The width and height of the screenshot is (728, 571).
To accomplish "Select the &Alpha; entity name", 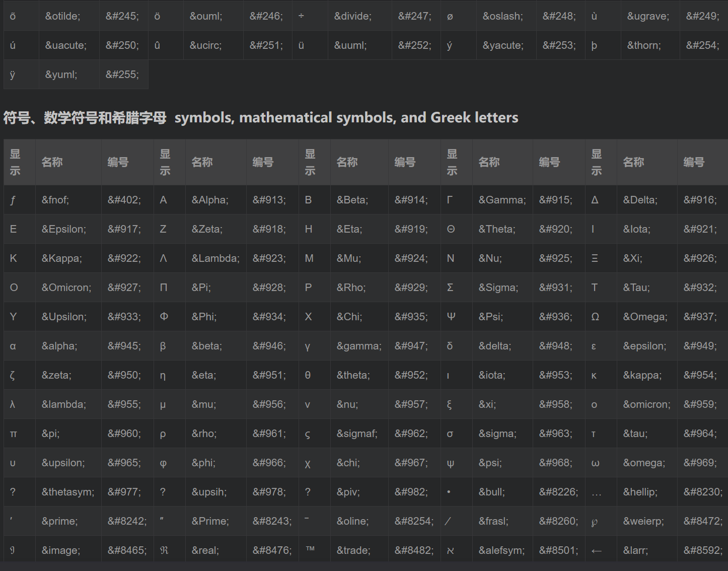I will coord(210,200).
